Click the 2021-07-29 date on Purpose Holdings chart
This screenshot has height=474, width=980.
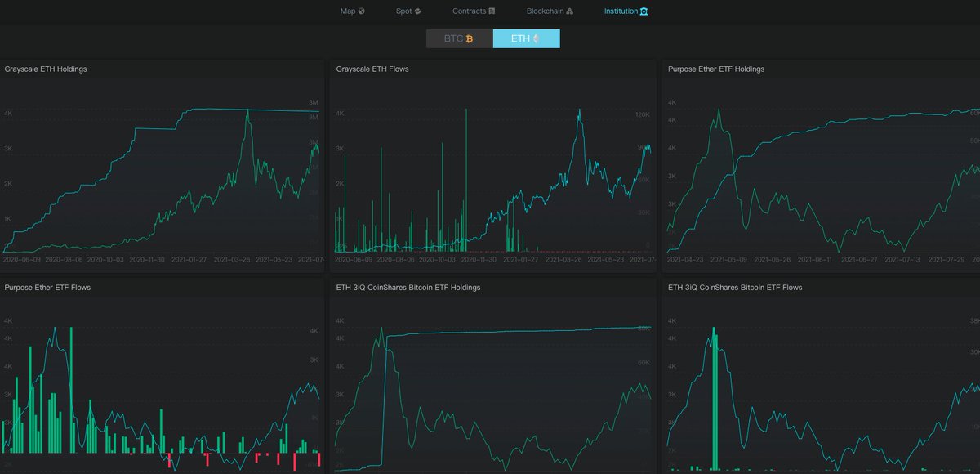click(945, 259)
